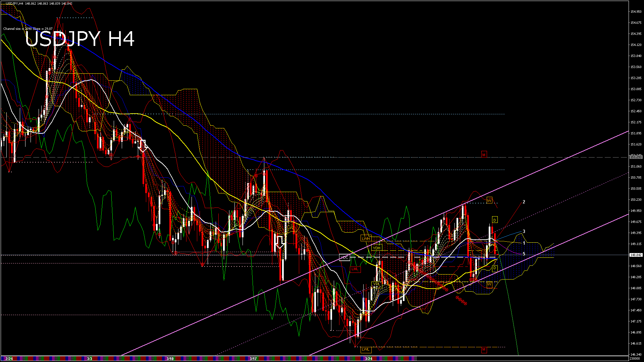The height and width of the screenshot is (362, 644).
Task: Click the 152.175 price scale label
Action: (x=636, y=122)
